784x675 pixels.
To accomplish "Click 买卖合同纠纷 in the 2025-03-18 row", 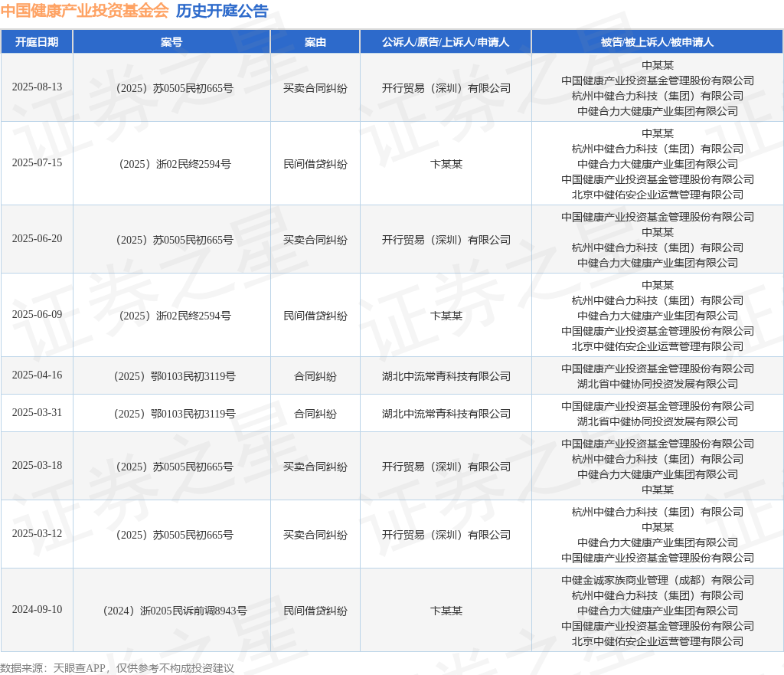I will (315, 467).
